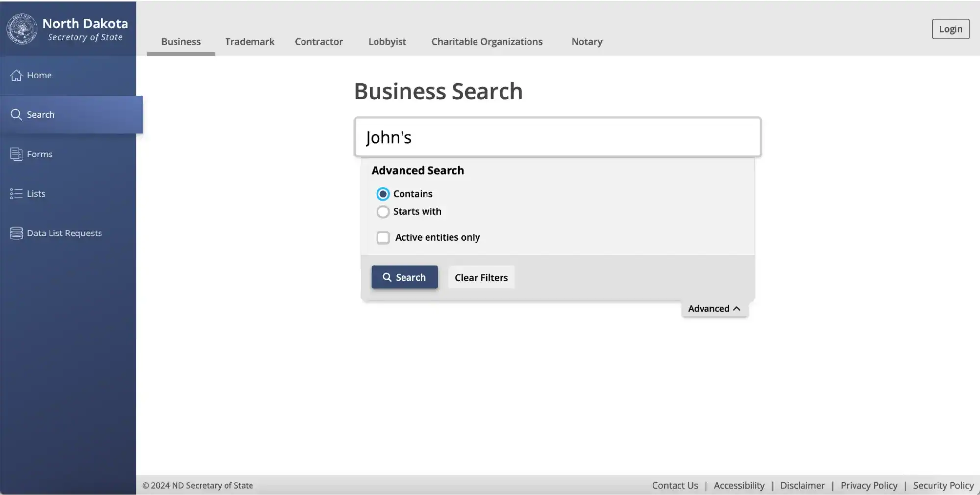Viewport: 980px width, 495px height.
Task: Click the Lists bullet-list icon
Action: [16, 194]
